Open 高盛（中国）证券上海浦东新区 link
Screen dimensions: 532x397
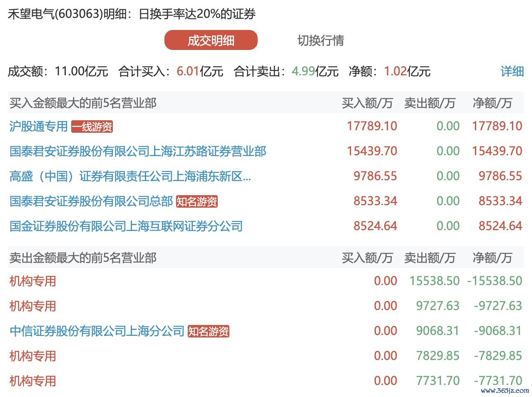pos(130,176)
